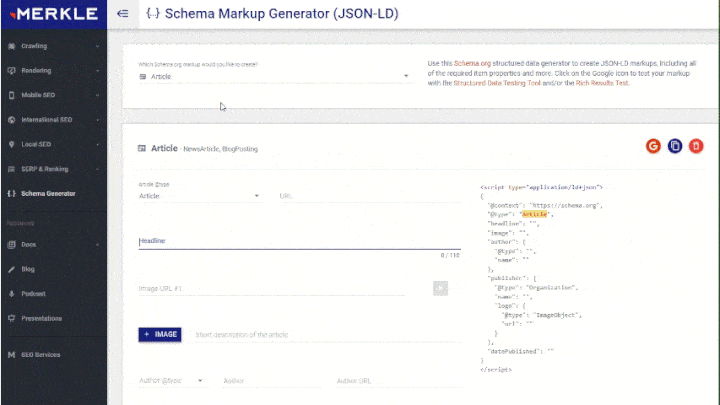The height and width of the screenshot is (405, 720).
Task: Open the Author @type dropdown
Action: pos(171,381)
